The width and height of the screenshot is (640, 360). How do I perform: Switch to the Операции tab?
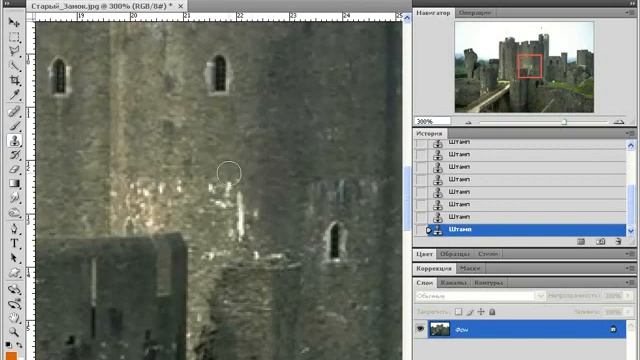pyautogui.click(x=474, y=13)
